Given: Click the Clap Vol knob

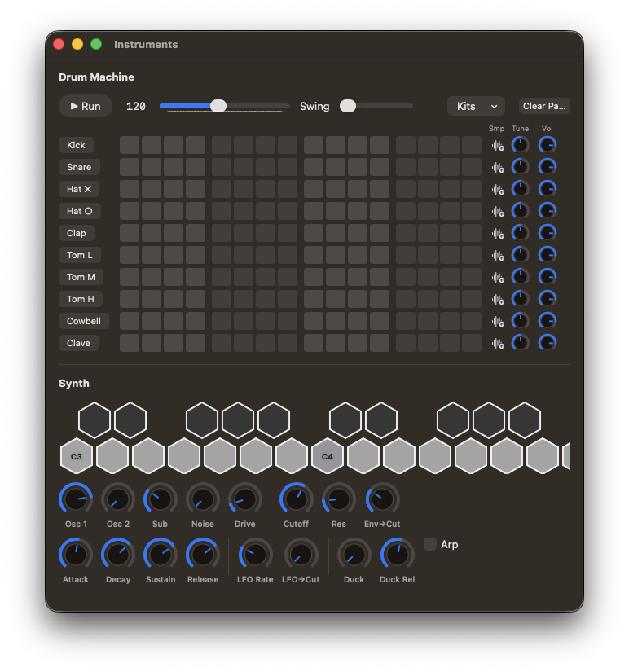Looking at the screenshot, I should coord(548,233).
